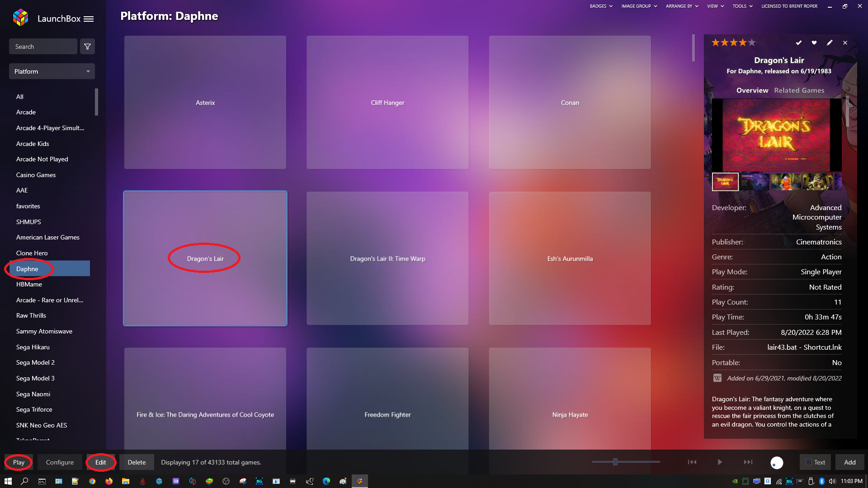Expand the Platform category dropdown
The width and height of the screenshot is (868, 488).
52,71
